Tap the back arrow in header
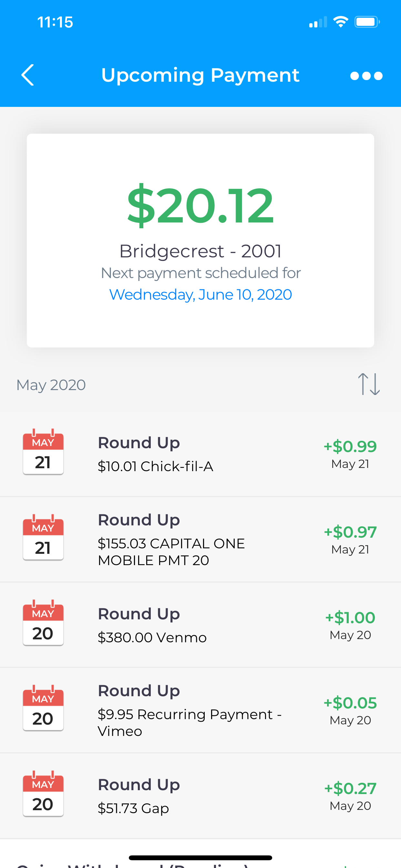 (28, 75)
